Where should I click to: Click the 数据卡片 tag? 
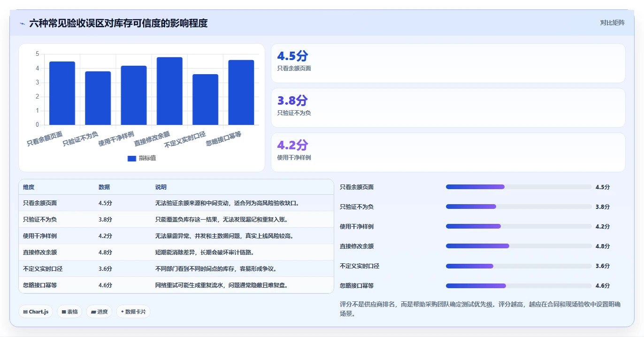133,312
